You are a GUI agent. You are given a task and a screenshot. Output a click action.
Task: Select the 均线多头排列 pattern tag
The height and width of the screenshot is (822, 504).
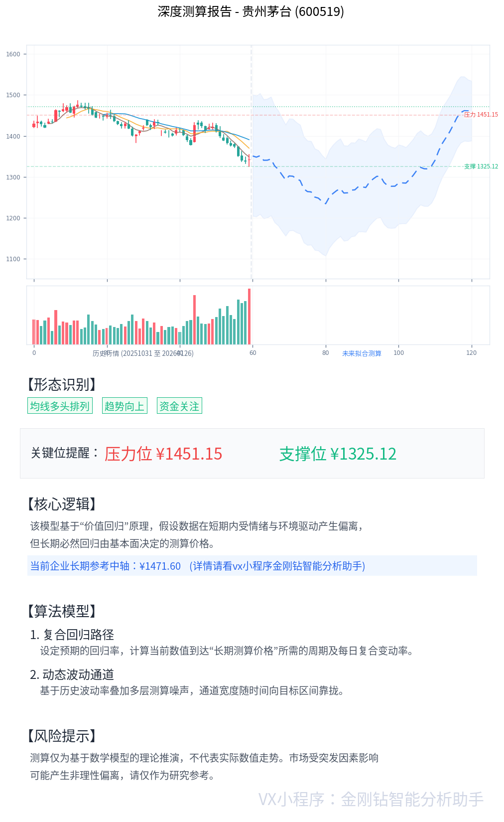coord(60,406)
